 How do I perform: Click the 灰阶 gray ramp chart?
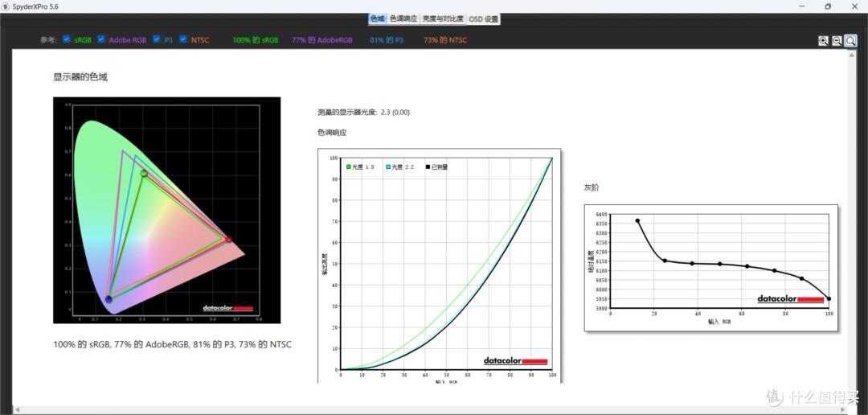tap(710, 268)
